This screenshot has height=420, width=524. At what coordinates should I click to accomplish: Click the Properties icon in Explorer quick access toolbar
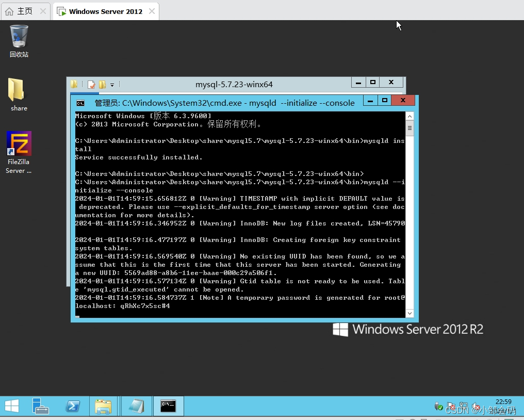click(91, 85)
